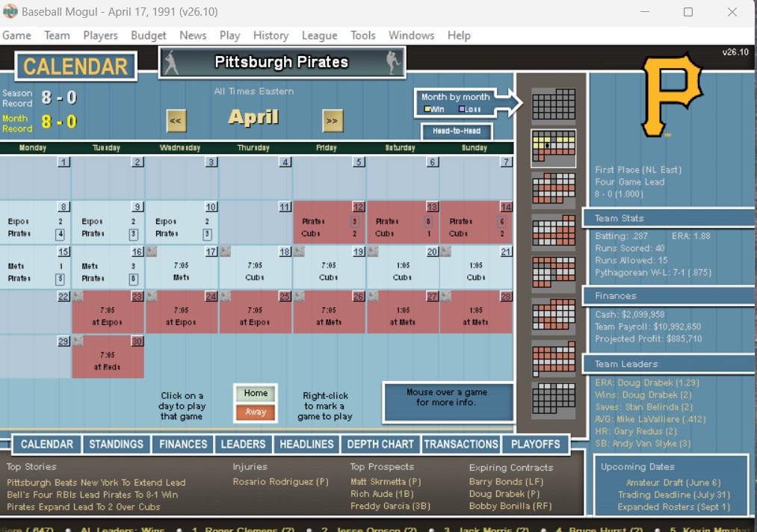Click day number 18 on the calendar

[x=284, y=252]
